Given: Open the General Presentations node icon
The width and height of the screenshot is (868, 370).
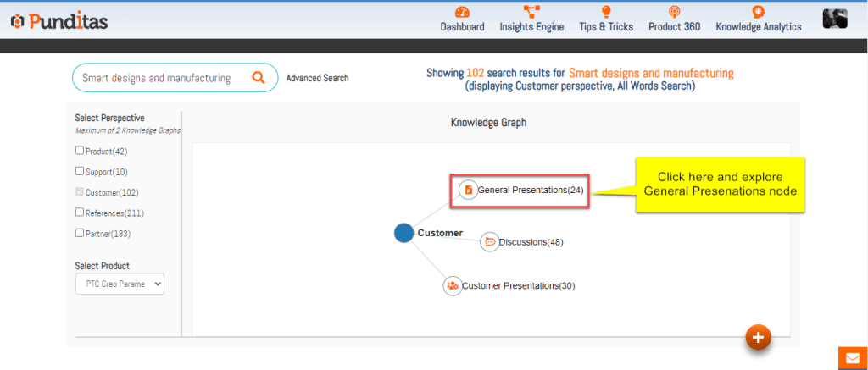Looking at the screenshot, I should pos(468,190).
